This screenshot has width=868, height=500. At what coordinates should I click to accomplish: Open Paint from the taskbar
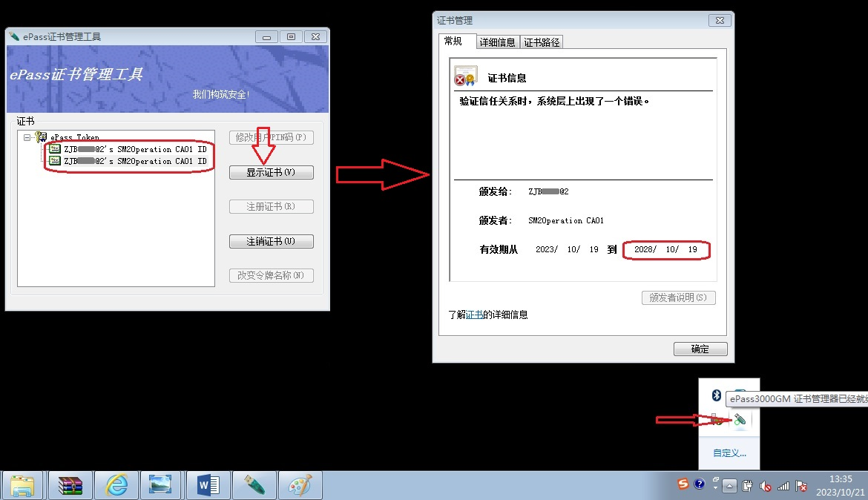[300, 486]
